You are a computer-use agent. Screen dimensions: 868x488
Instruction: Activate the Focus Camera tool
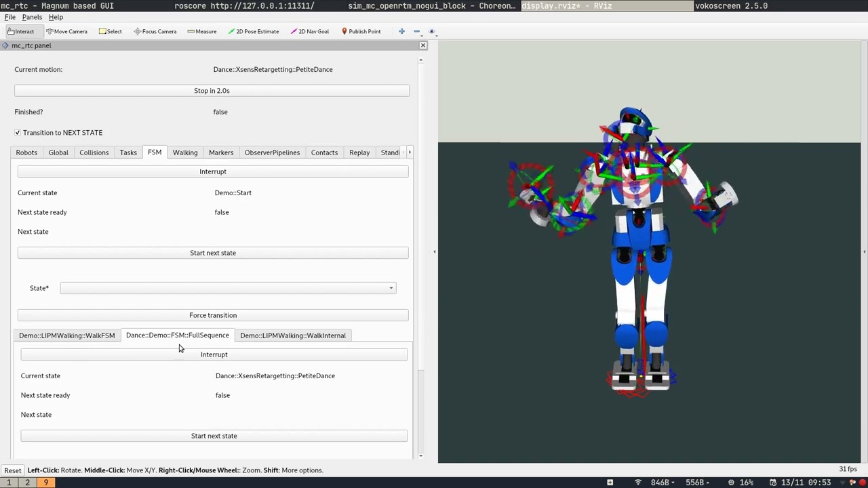[x=155, y=31]
